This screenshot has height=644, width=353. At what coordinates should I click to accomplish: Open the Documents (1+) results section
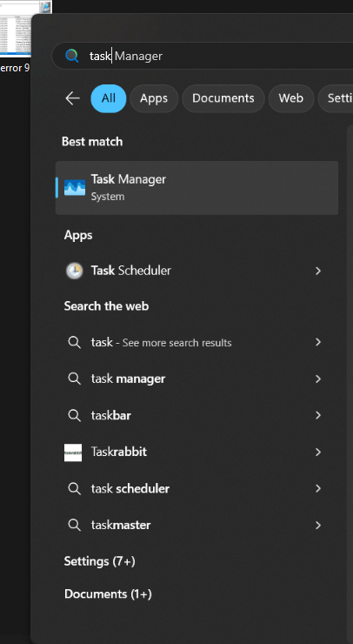coord(108,594)
